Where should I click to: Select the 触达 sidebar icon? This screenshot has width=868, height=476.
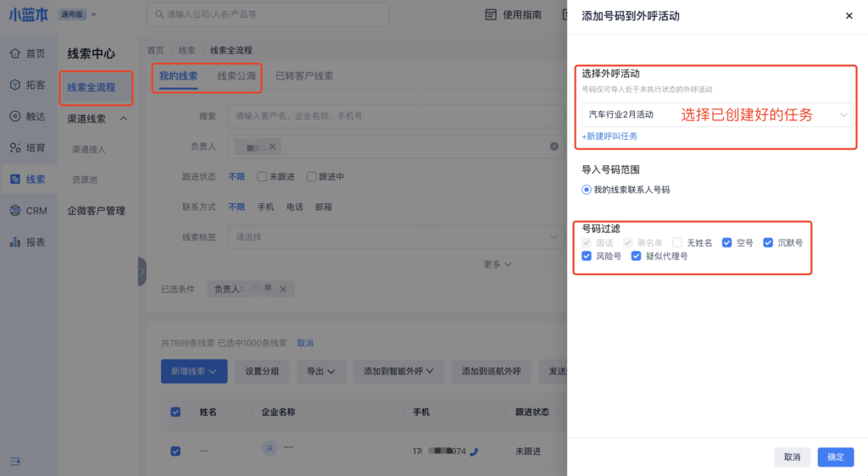tap(15, 116)
